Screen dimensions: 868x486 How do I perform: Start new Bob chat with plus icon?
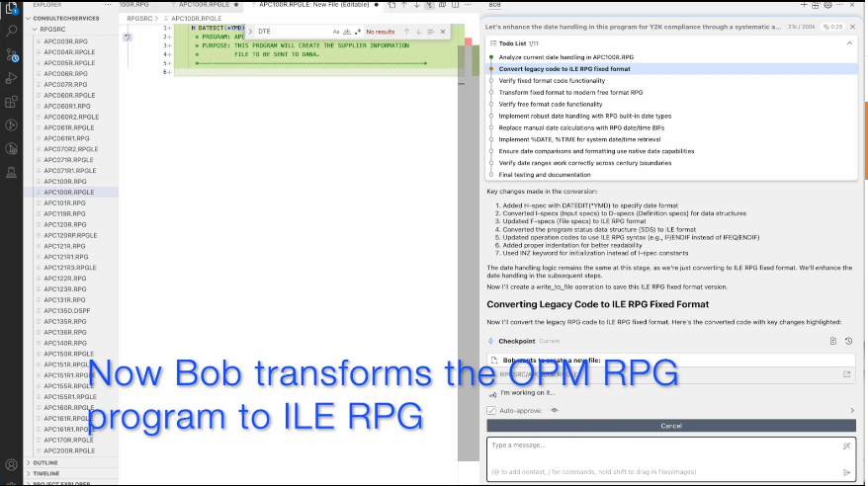tap(804, 4)
